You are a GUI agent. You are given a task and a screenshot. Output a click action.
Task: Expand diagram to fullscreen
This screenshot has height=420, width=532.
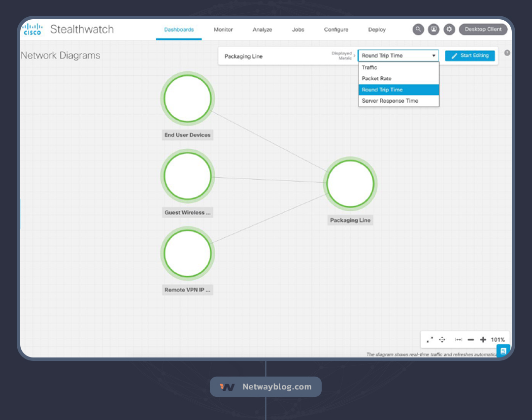point(430,340)
